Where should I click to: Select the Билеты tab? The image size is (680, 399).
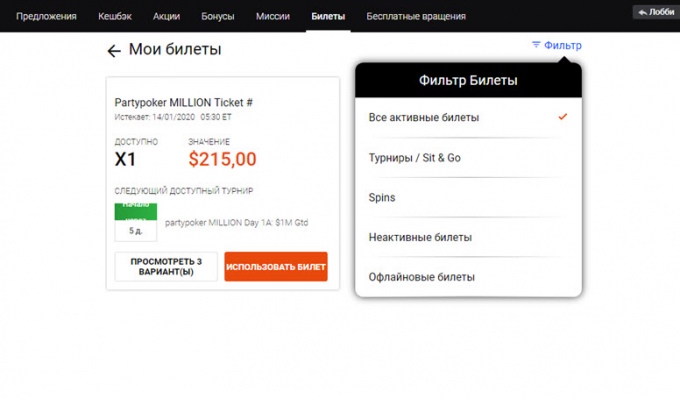(328, 16)
